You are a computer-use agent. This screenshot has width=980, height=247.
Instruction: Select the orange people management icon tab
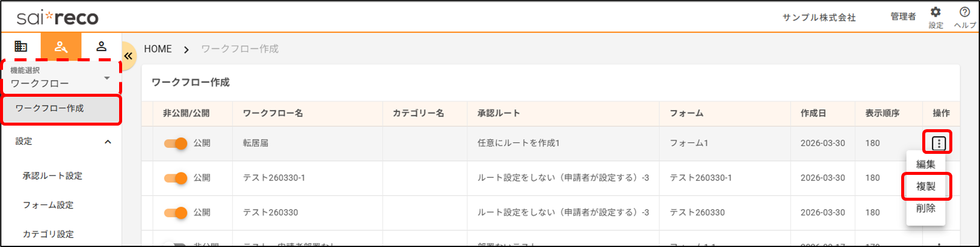point(61,46)
